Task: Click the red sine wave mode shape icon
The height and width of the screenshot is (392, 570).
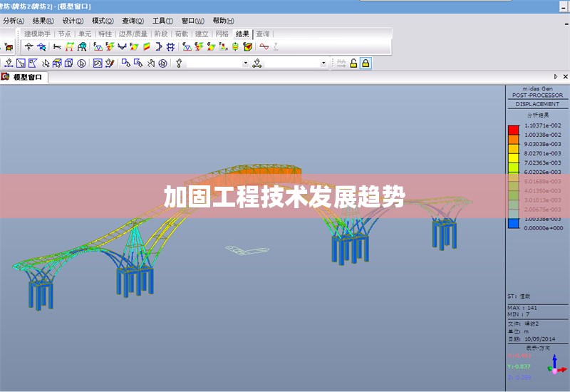Action: (x=264, y=46)
